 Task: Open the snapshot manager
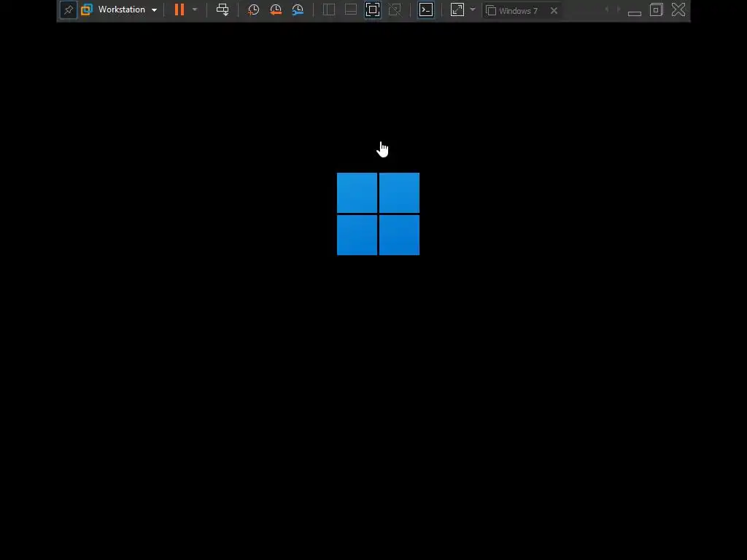(298, 9)
